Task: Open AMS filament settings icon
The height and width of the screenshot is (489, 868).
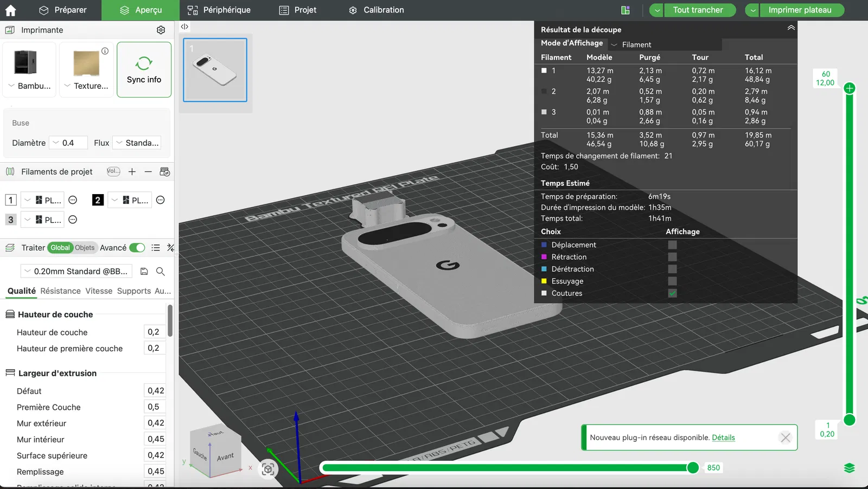Action: [165, 172]
